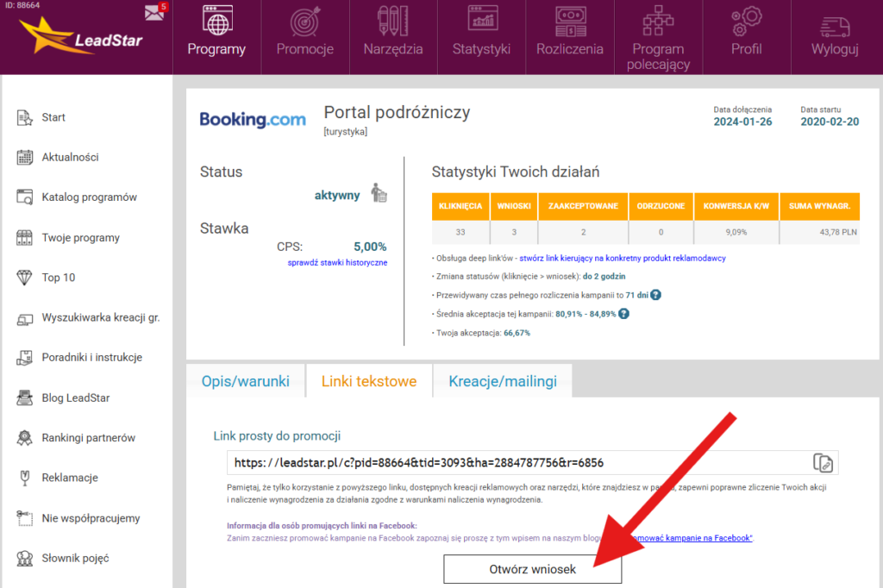Click the Wyloguj truck icon

click(x=835, y=26)
